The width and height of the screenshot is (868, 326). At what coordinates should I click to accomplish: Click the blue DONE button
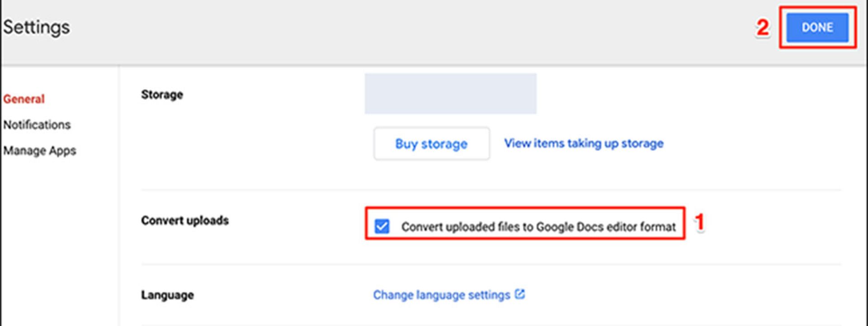coord(817,28)
